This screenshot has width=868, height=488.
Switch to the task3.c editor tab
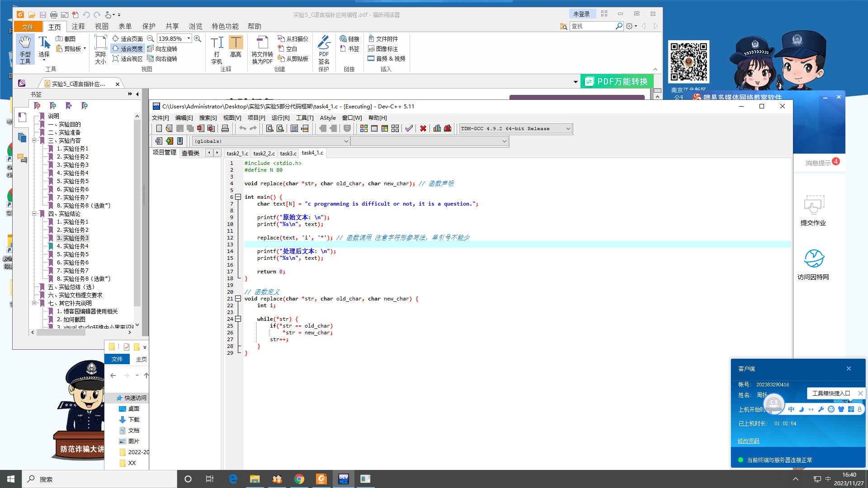coord(288,154)
